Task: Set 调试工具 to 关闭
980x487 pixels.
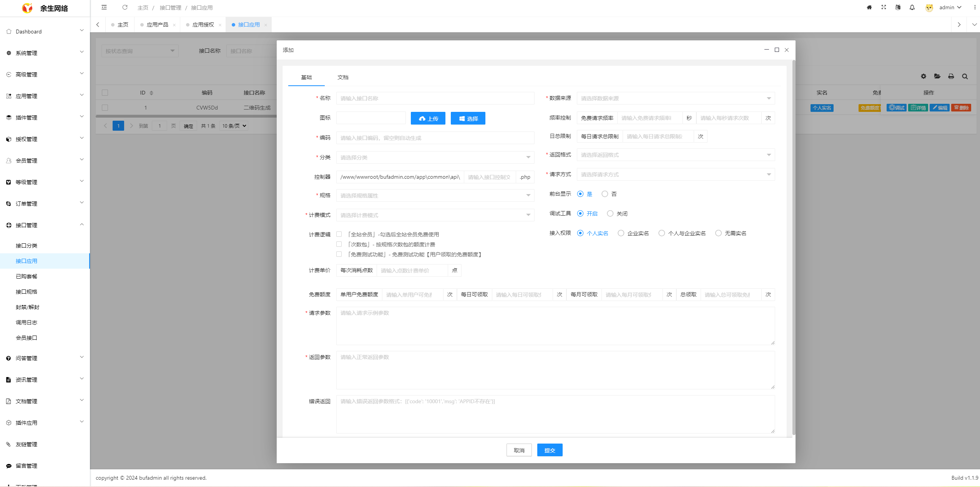Action: click(610, 214)
